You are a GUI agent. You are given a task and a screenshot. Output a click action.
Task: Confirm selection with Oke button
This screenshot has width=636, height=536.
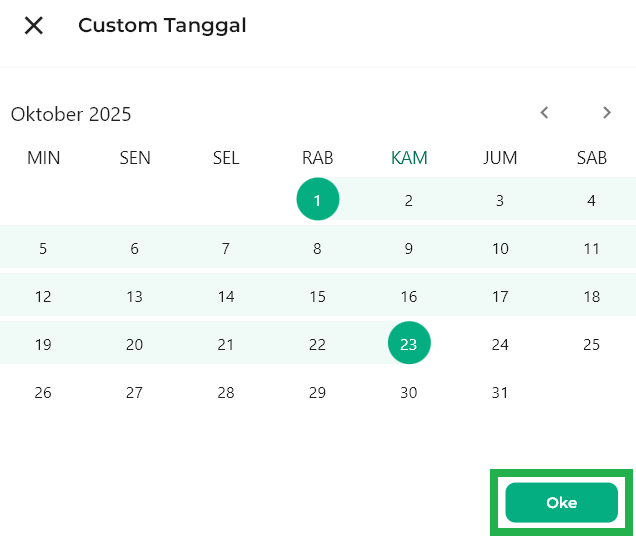(x=561, y=503)
